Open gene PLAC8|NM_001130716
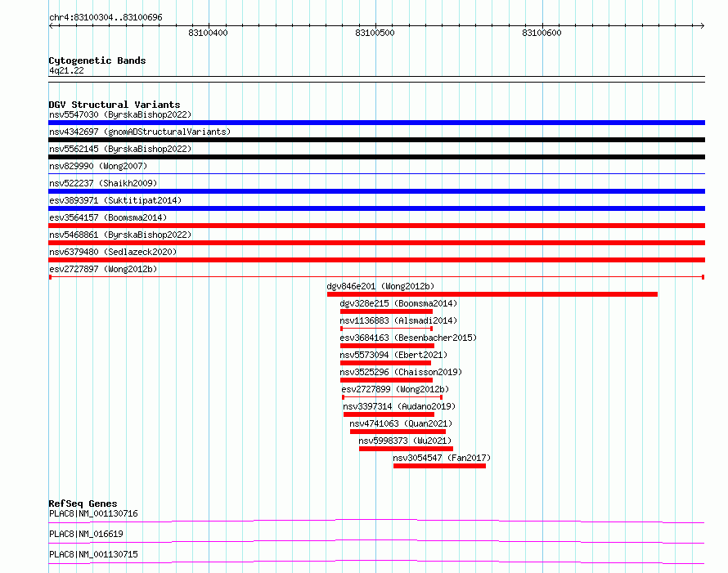Image resolution: width=728 pixels, height=573 pixels. pyautogui.click(x=93, y=513)
